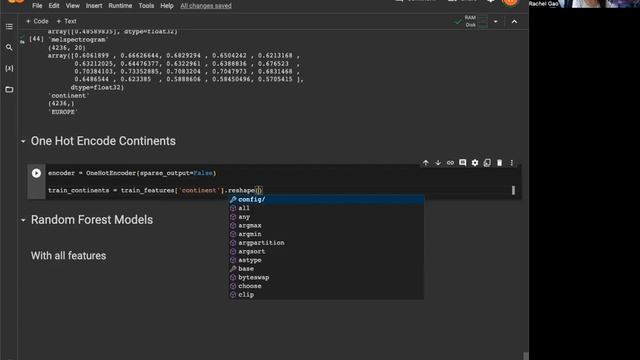Collapse the Random Forest Models section

pos(23,220)
